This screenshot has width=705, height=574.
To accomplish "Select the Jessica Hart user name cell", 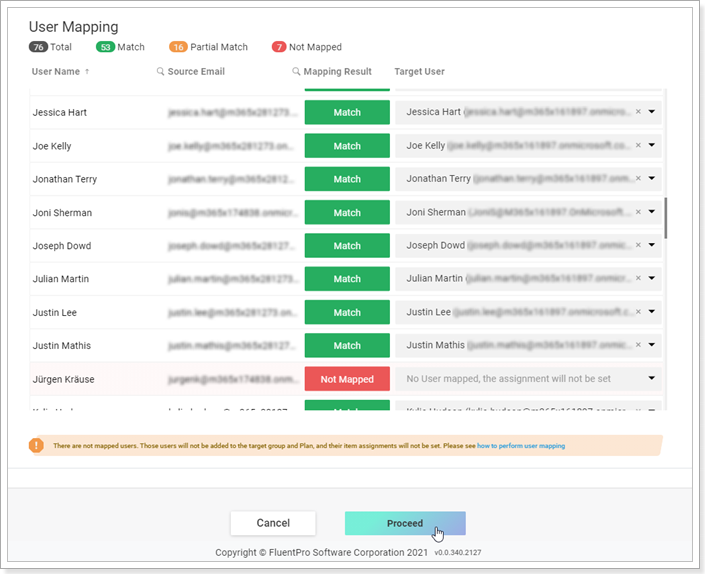I will tap(60, 112).
